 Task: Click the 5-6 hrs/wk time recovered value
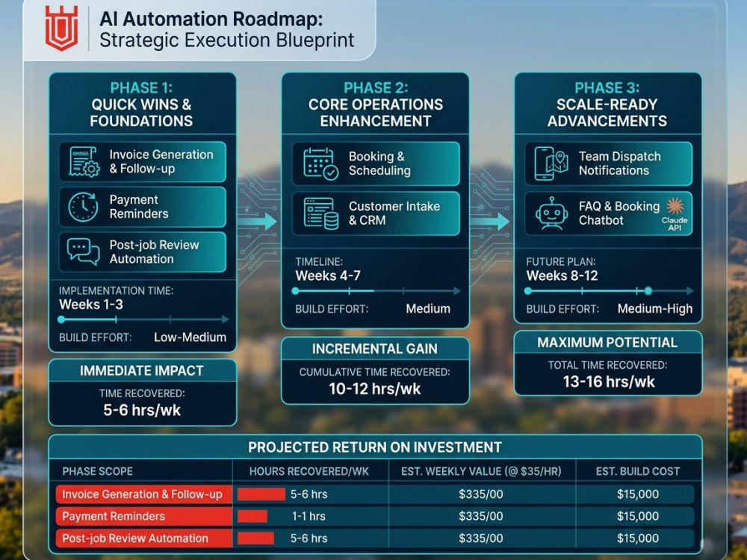(142, 410)
